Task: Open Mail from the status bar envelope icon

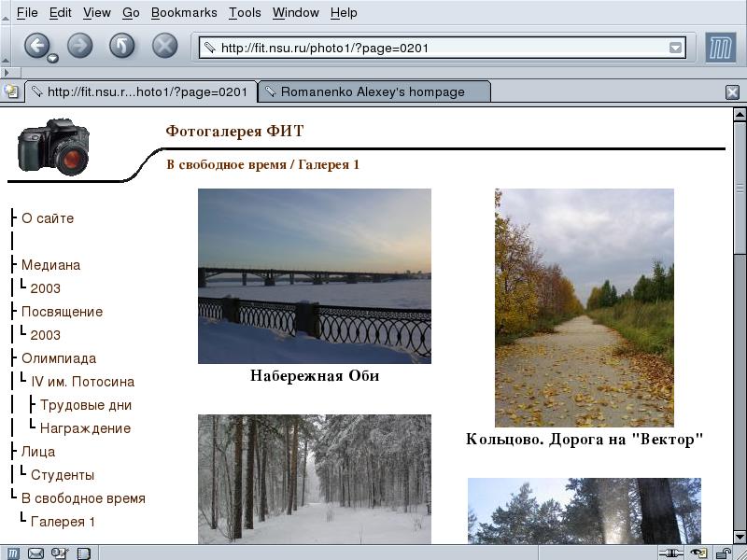Action: tap(35, 553)
